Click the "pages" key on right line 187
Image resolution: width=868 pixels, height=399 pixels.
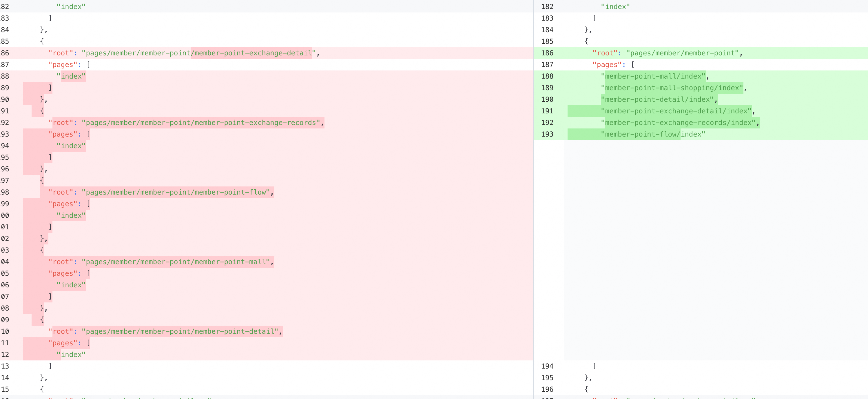tap(607, 65)
